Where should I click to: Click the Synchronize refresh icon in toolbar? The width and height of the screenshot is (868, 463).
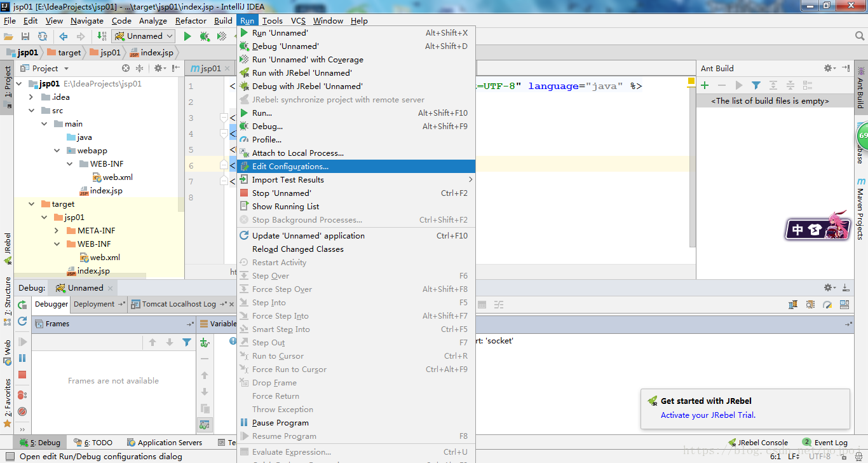click(x=43, y=36)
